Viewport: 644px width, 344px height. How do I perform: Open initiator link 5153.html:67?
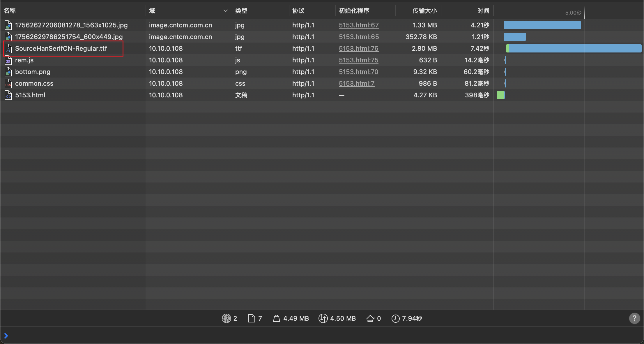pos(358,25)
